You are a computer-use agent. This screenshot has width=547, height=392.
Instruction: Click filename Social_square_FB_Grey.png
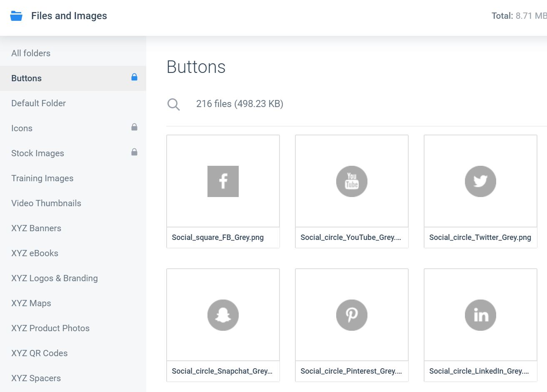(x=217, y=237)
